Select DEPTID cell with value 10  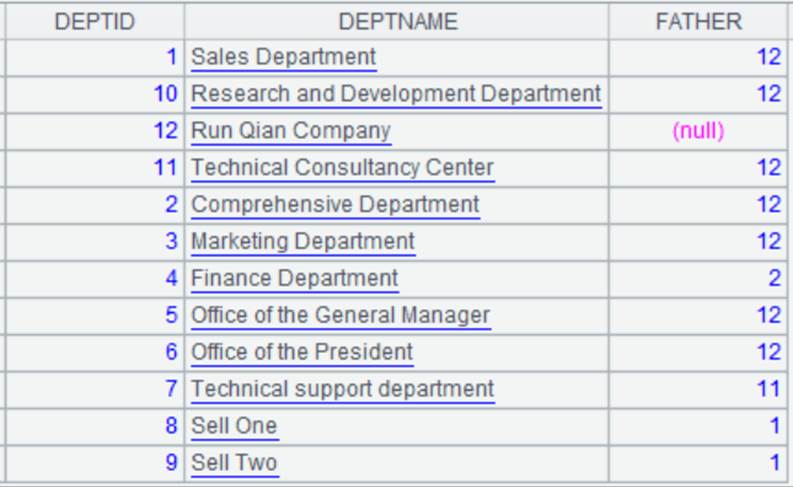[x=95, y=94]
